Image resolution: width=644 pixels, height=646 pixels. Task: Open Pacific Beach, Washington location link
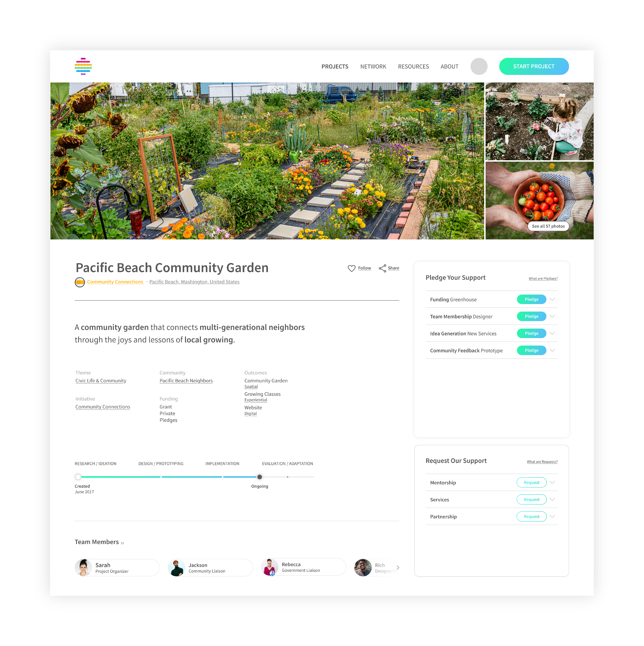[194, 282]
